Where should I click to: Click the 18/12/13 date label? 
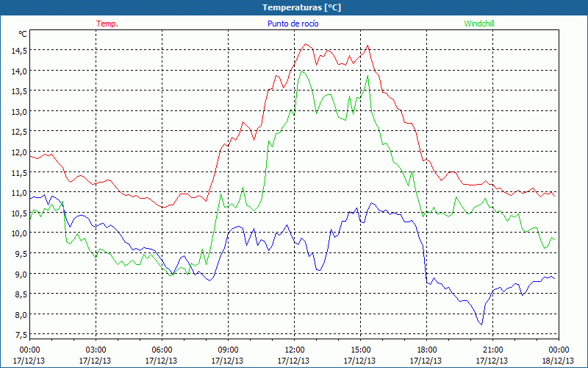tap(559, 361)
